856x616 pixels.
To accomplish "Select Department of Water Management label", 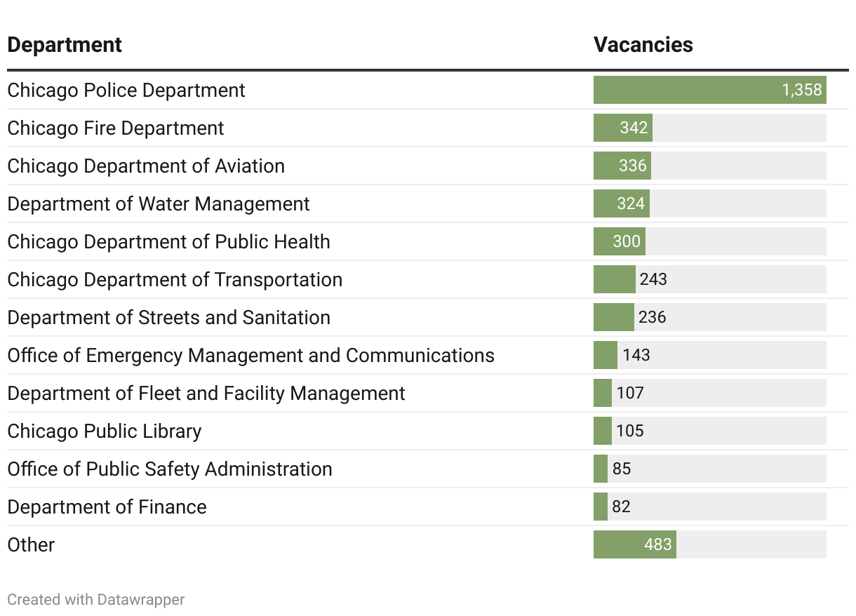I will click(159, 204).
